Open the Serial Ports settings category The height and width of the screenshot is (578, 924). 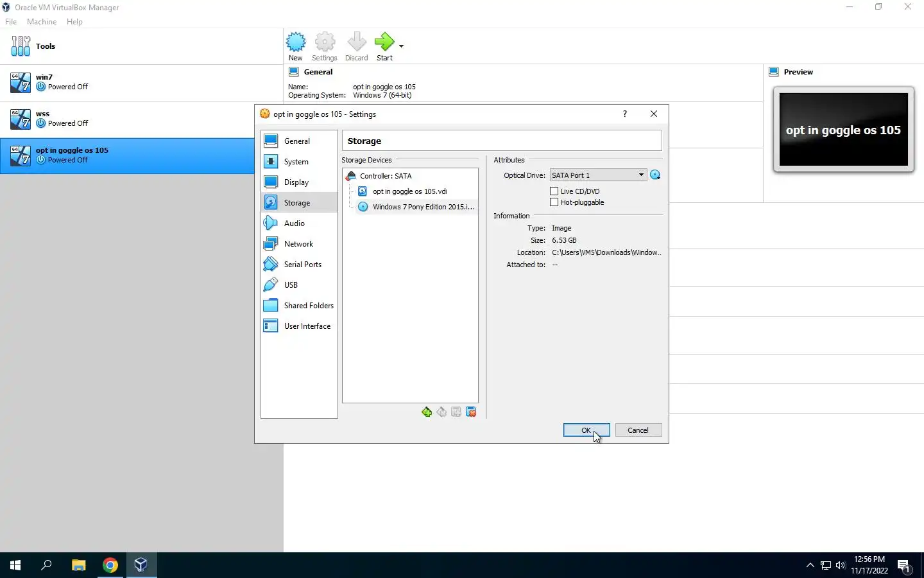pos(299,265)
